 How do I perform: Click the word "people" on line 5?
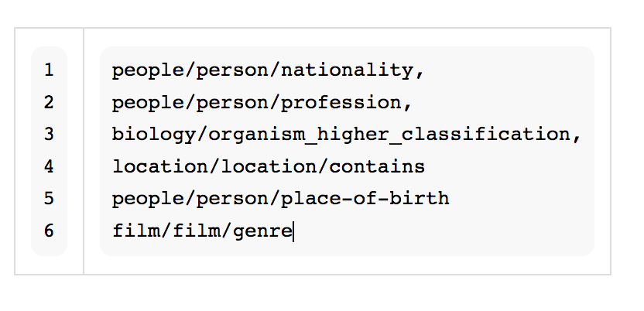[149, 199]
